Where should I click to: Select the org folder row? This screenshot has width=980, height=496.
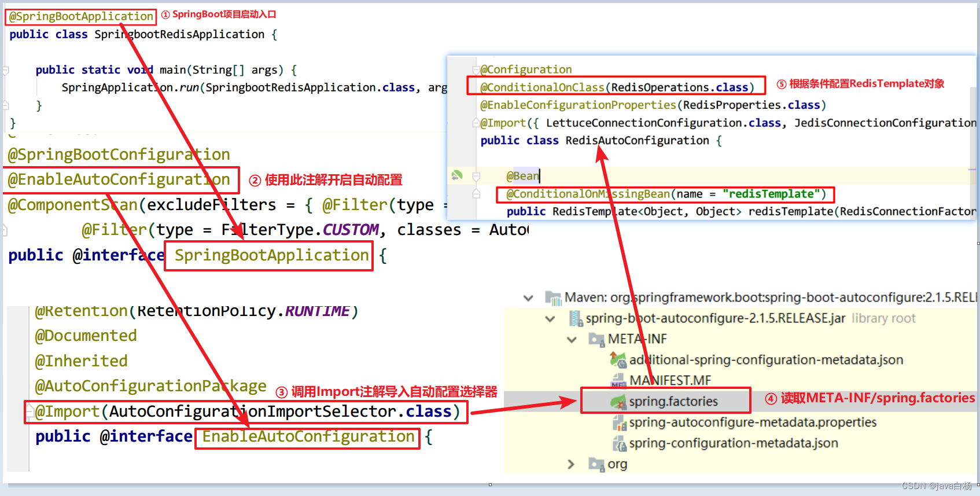click(617, 464)
